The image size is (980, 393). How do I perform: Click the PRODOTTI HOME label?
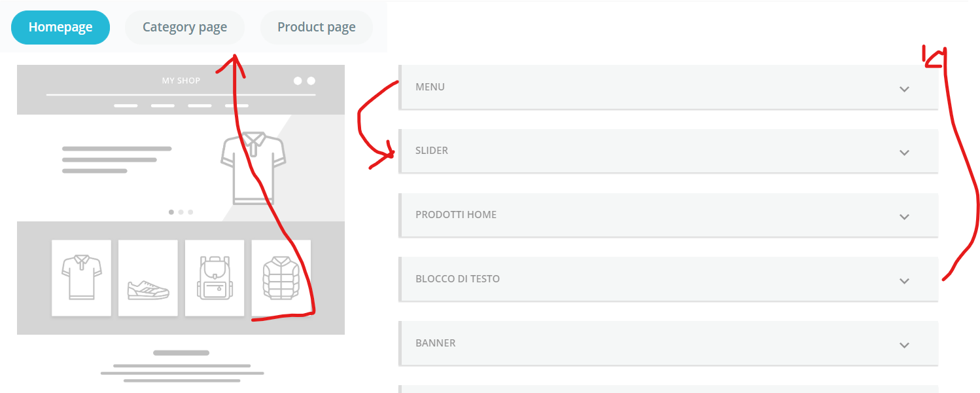click(456, 215)
